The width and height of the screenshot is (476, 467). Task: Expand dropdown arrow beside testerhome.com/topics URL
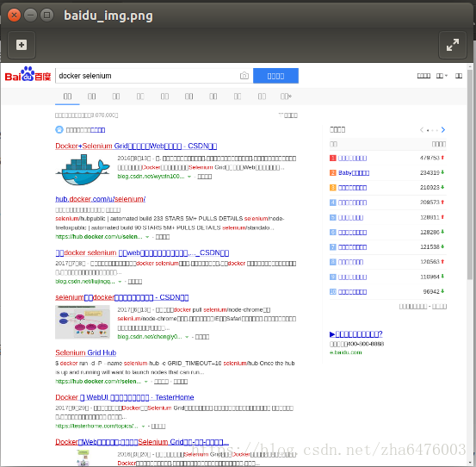point(143,427)
